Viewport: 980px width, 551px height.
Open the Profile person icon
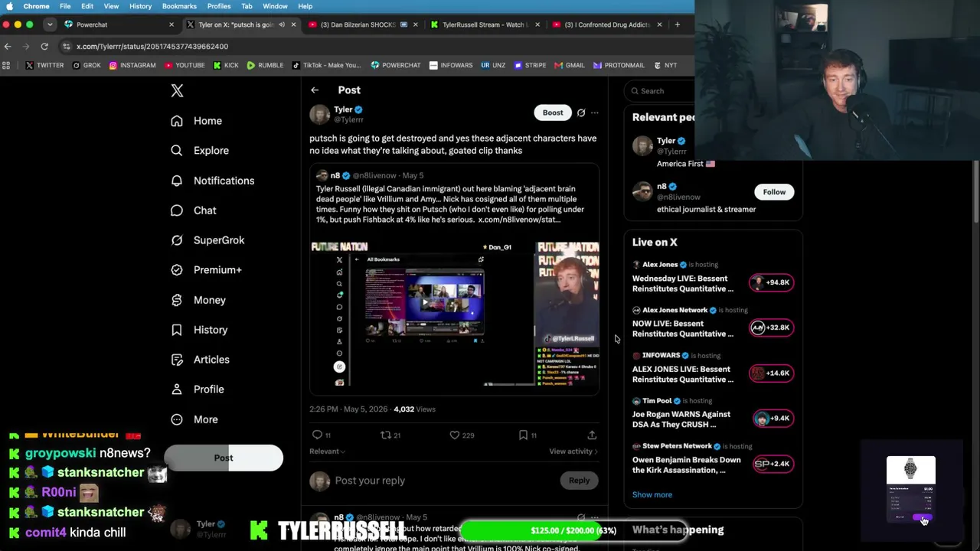pyautogui.click(x=177, y=390)
